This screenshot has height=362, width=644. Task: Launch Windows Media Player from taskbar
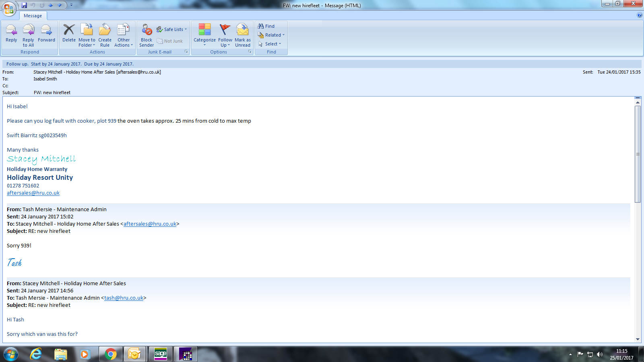point(85,354)
